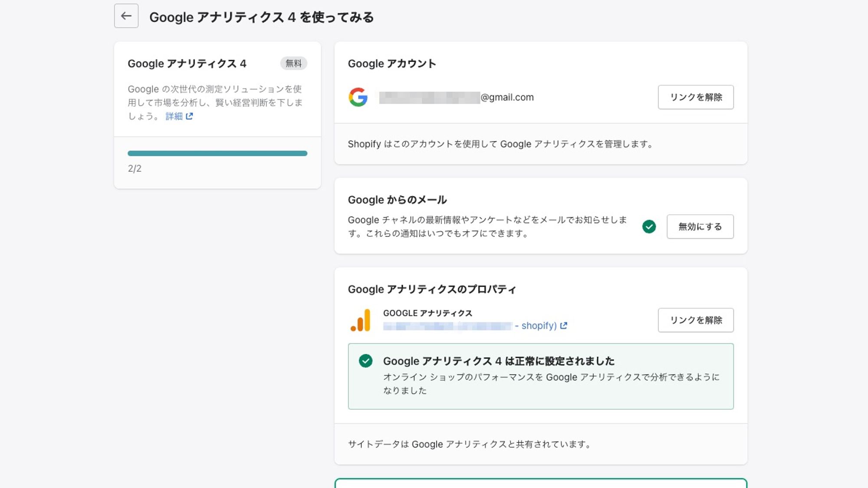Open the external link icon after shopify)
The width and height of the screenshot is (868, 488).
pos(564,326)
